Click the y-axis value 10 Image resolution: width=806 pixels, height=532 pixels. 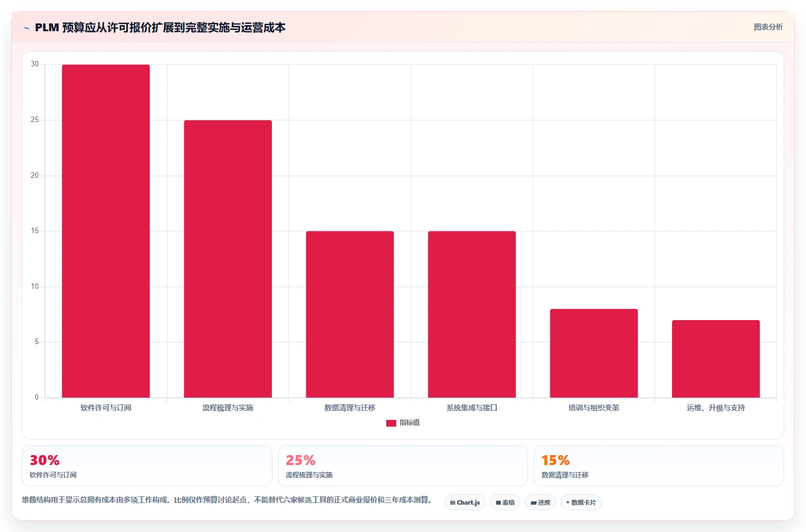click(35, 287)
